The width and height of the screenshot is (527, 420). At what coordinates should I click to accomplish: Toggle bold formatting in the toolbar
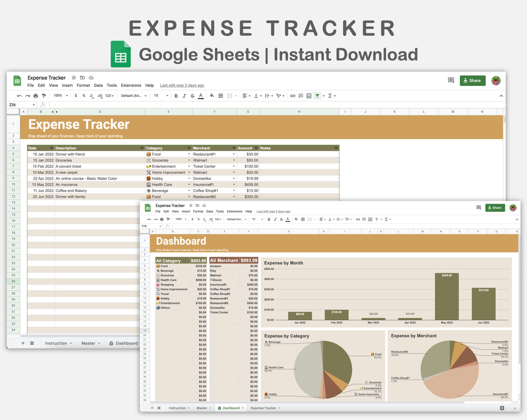point(176,96)
